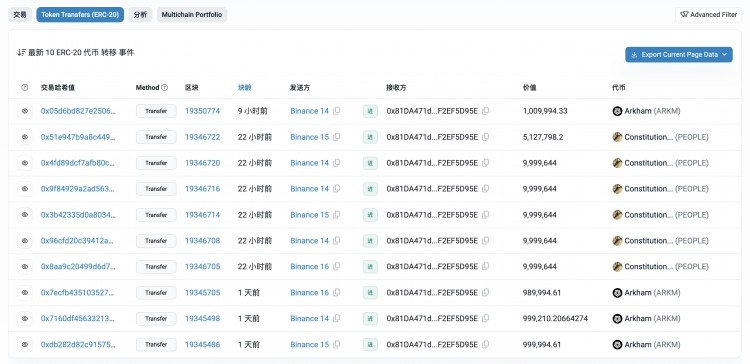Preview transaction 0x51e947b9a8c449 via eye icon
This screenshot has height=364, width=750.
point(25,137)
